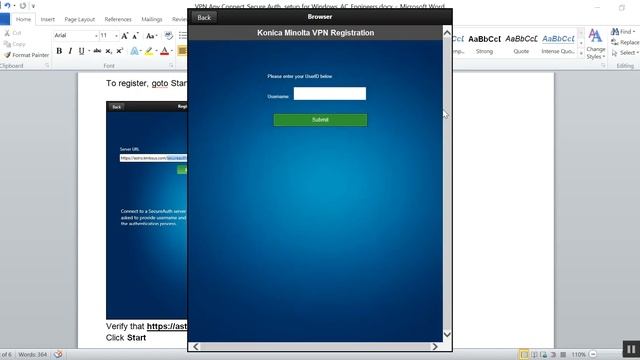
Task: Open the Page Layout ribbon tab
Action: coord(80,19)
